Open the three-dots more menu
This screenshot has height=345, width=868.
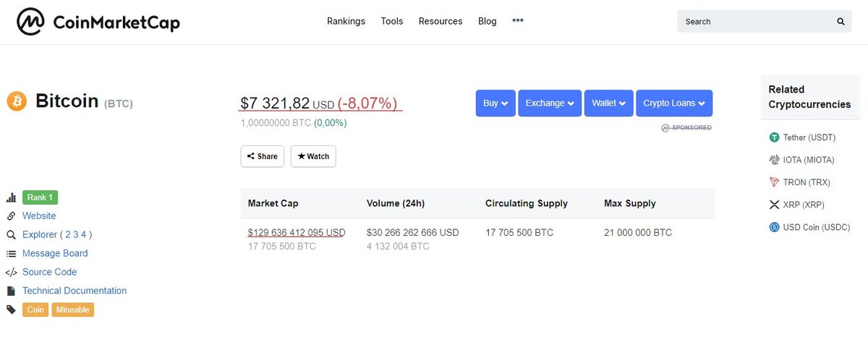(x=518, y=21)
